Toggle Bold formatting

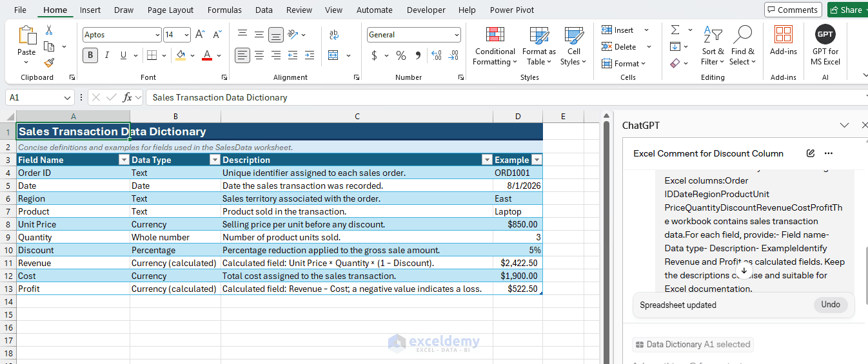90,55
